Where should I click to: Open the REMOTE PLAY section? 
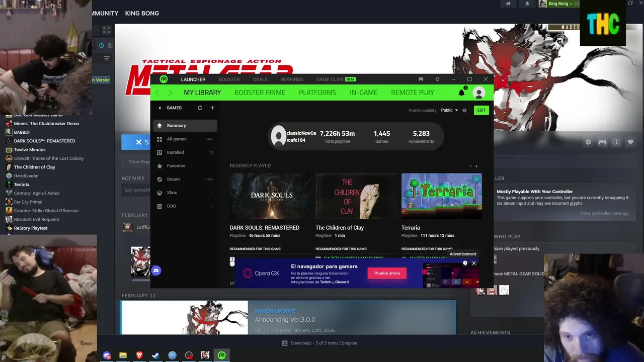(x=413, y=93)
